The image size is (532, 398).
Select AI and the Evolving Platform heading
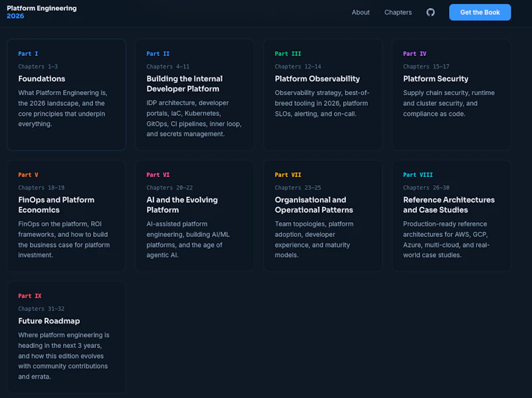click(x=182, y=205)
